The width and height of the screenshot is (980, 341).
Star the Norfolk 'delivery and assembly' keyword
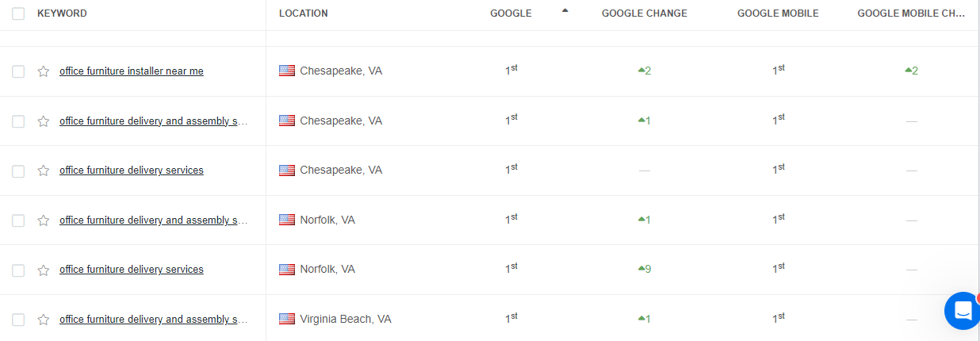click(44, 220)
